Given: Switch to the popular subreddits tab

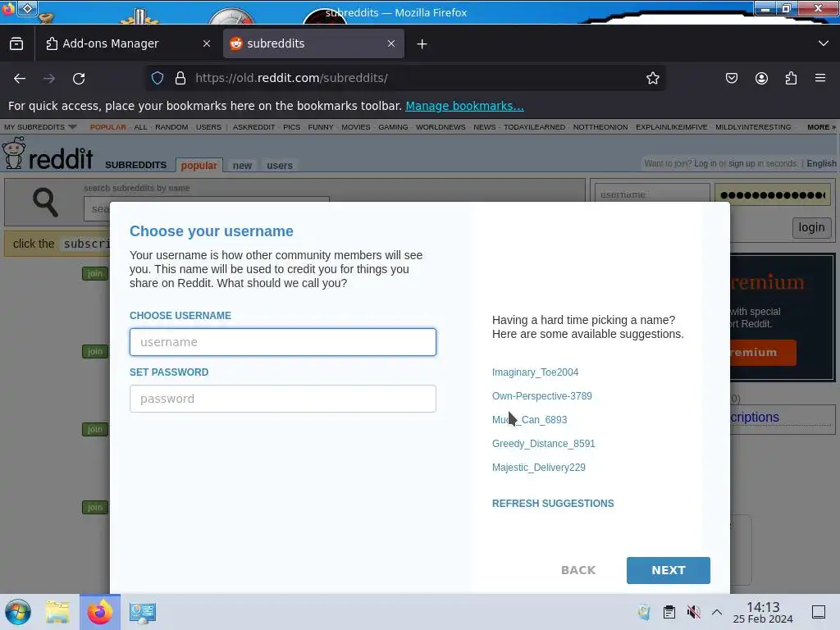Looking at the screenshot, I should 199,166.
